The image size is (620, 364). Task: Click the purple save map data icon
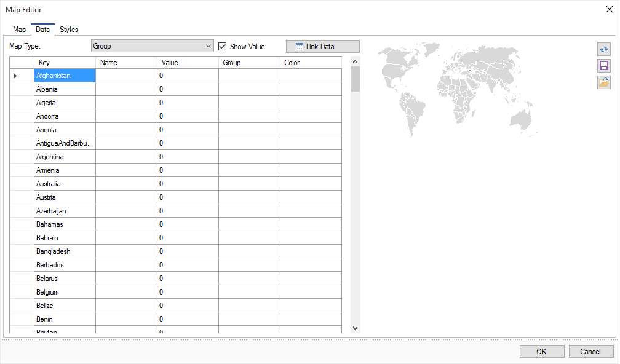coord(603,66)
